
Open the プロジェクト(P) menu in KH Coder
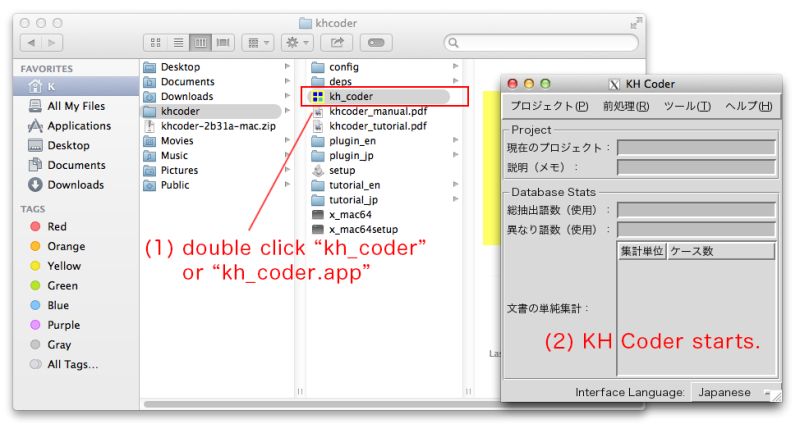click(x=549, y=106)
